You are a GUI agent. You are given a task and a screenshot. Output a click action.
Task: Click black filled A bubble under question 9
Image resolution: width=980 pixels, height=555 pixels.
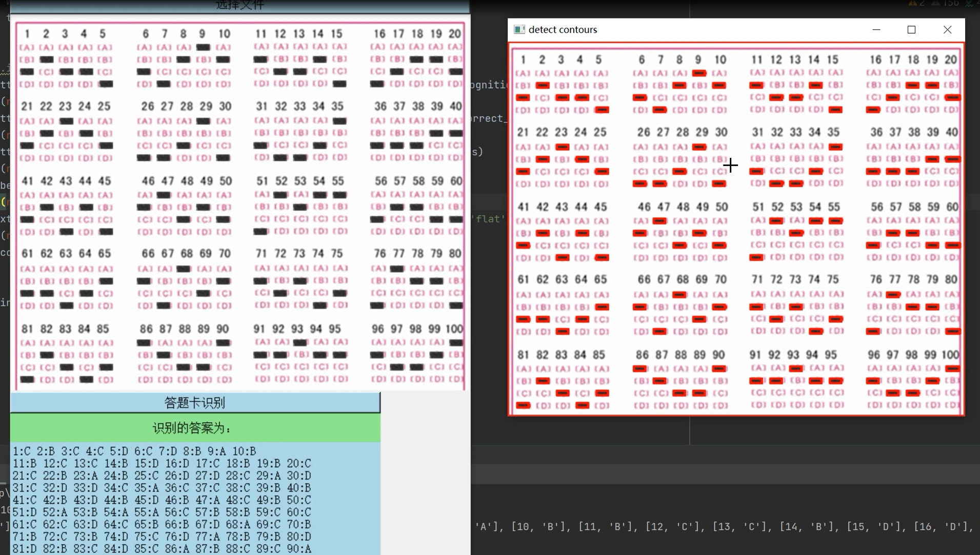pyautogui.click(x=203, y=47)
